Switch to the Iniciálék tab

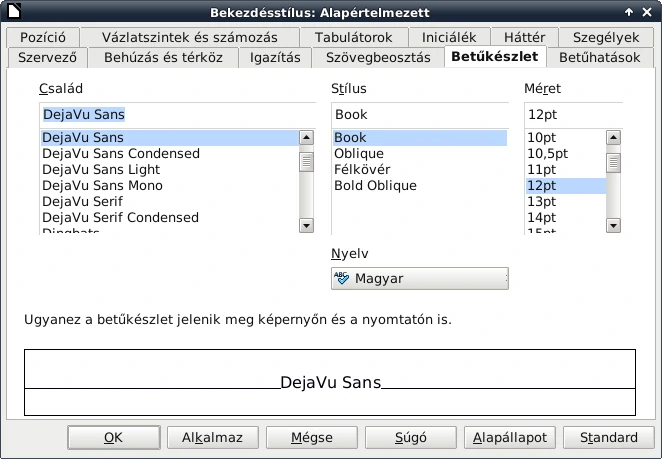coord(449,37)
